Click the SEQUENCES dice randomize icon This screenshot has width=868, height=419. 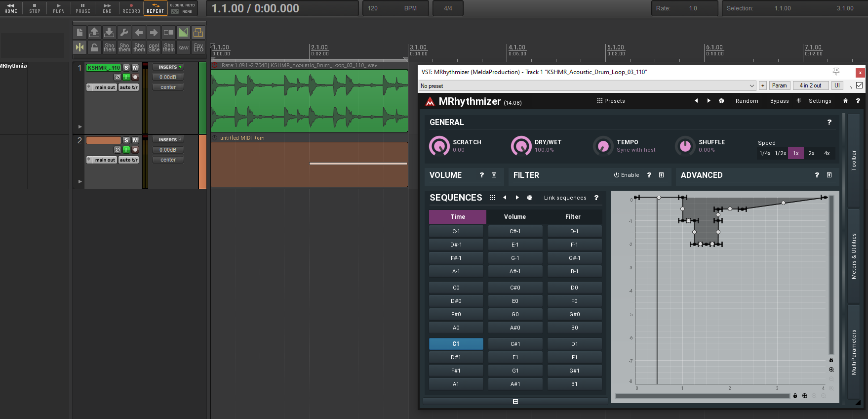530,198
